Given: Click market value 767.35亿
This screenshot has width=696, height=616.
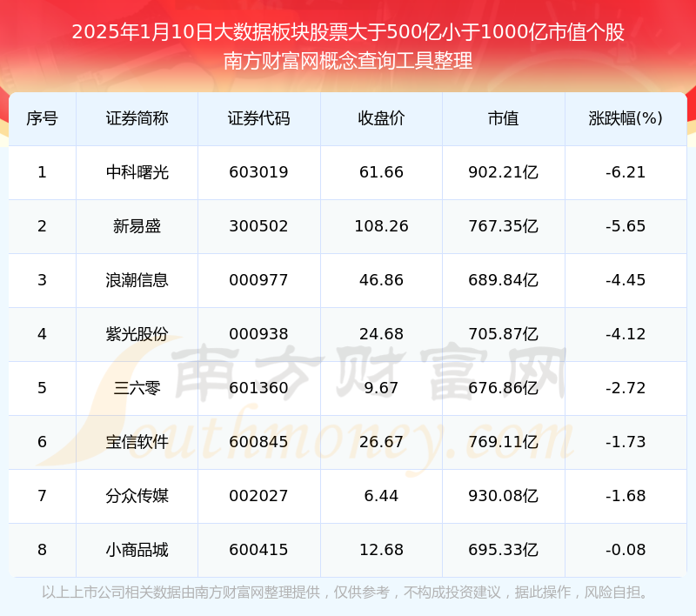Looking at the screenshot, I should click(504, 226).
